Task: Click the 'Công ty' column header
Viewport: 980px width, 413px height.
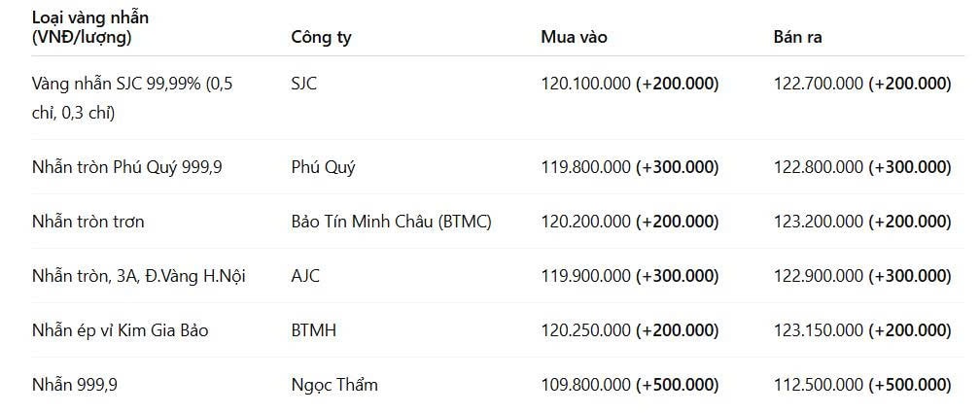Action: point(321,38)
